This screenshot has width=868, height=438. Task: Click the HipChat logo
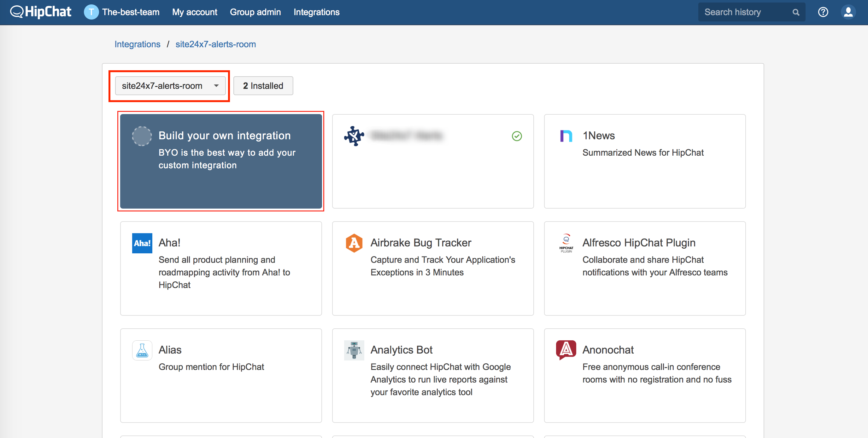pos(40,12)
